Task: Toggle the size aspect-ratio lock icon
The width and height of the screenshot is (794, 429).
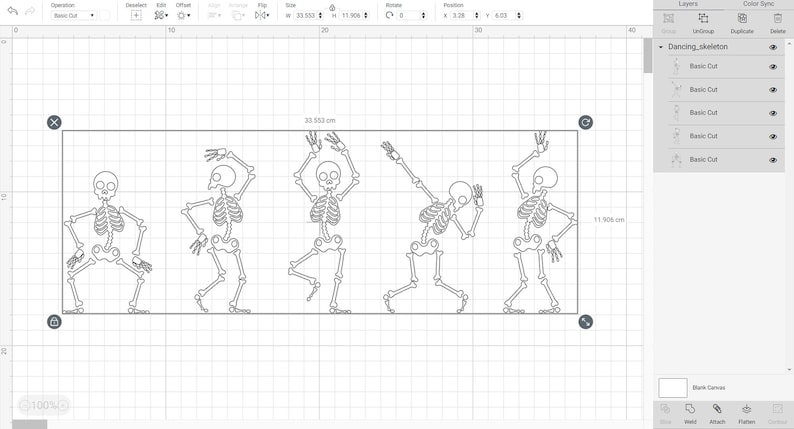Action: (332, 7)
